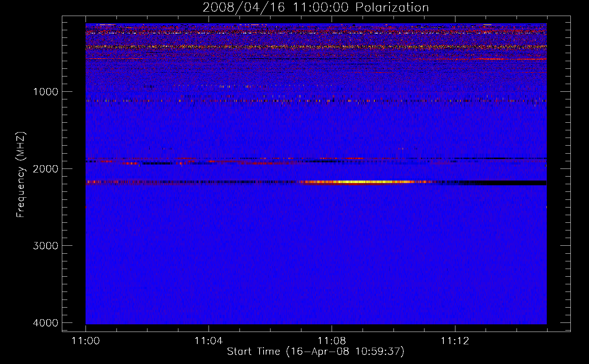Screen dimensions: 589x364
Task: Click the "Start Time (16-Apr-08 10:59:37)" label
Action: [316, 352]
